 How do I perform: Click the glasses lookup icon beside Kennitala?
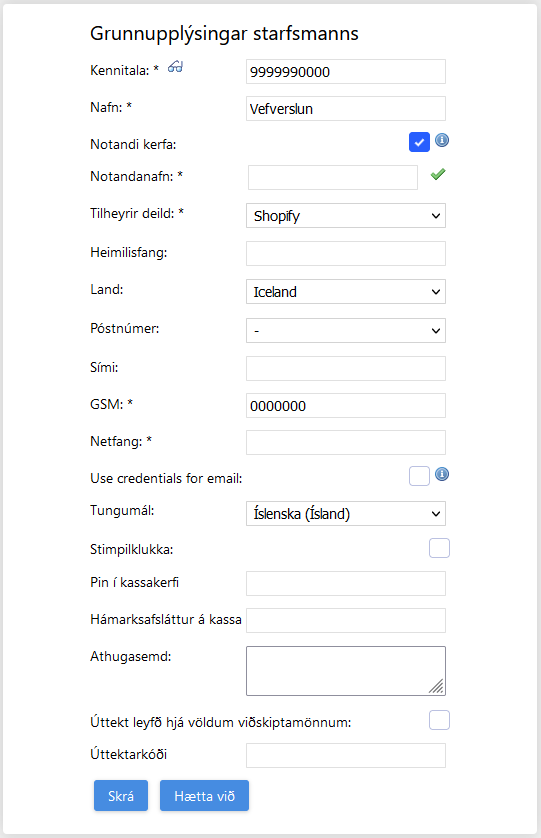pos(175,67)
